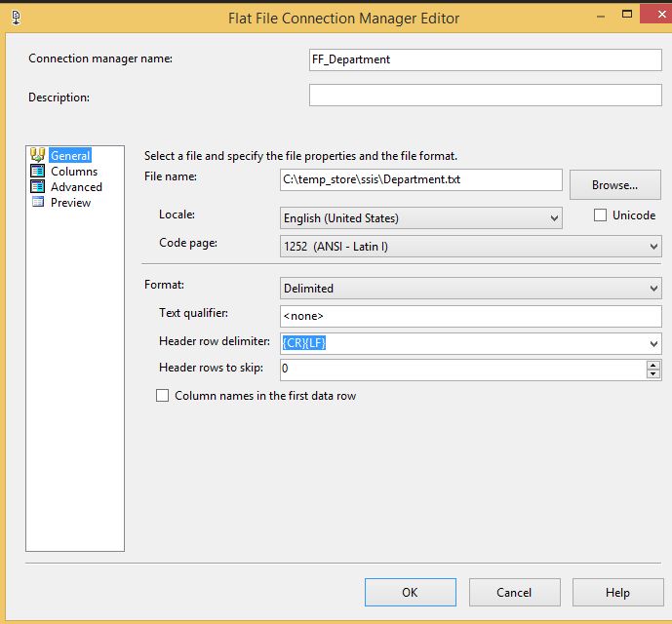Focus the Description text field

485,96
